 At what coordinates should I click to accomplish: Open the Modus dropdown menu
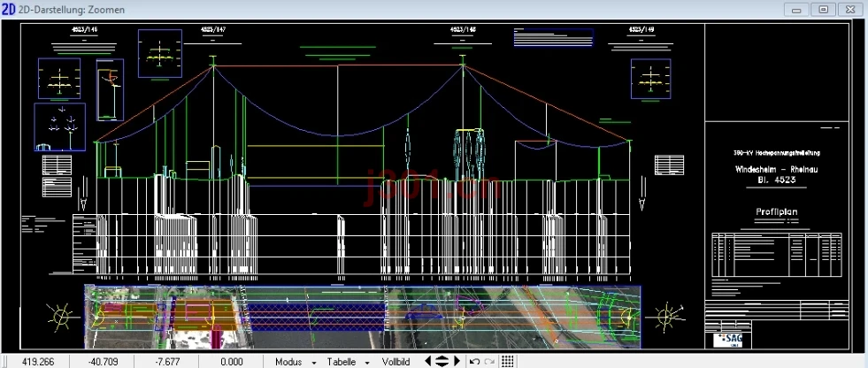point(296,362)
